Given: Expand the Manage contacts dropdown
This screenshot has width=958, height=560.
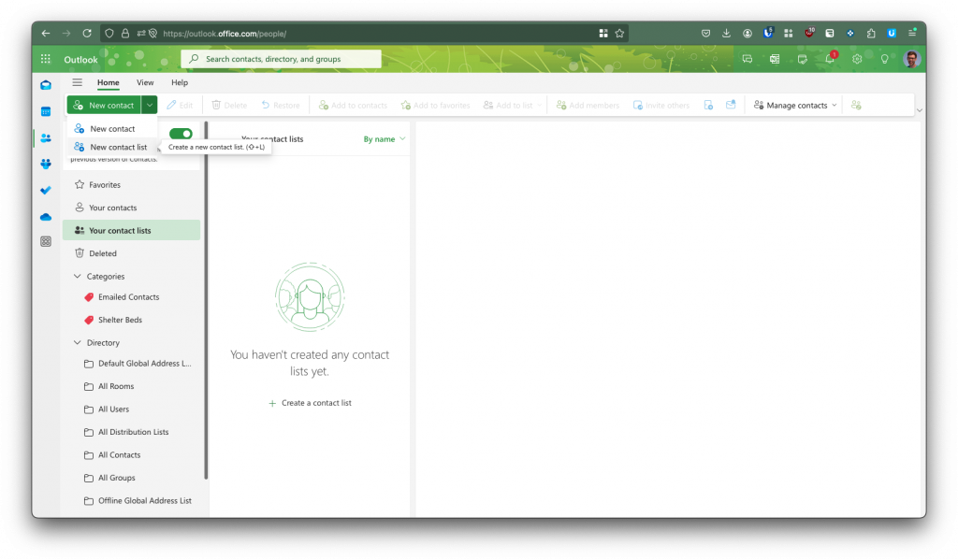Looking at the screenshot, I should (796, 106).
